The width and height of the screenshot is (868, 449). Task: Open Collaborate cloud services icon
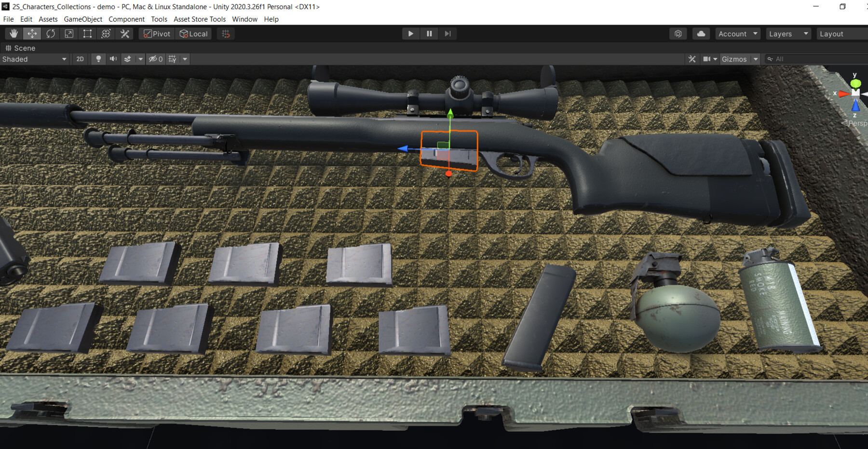click(x=678, y=34)
